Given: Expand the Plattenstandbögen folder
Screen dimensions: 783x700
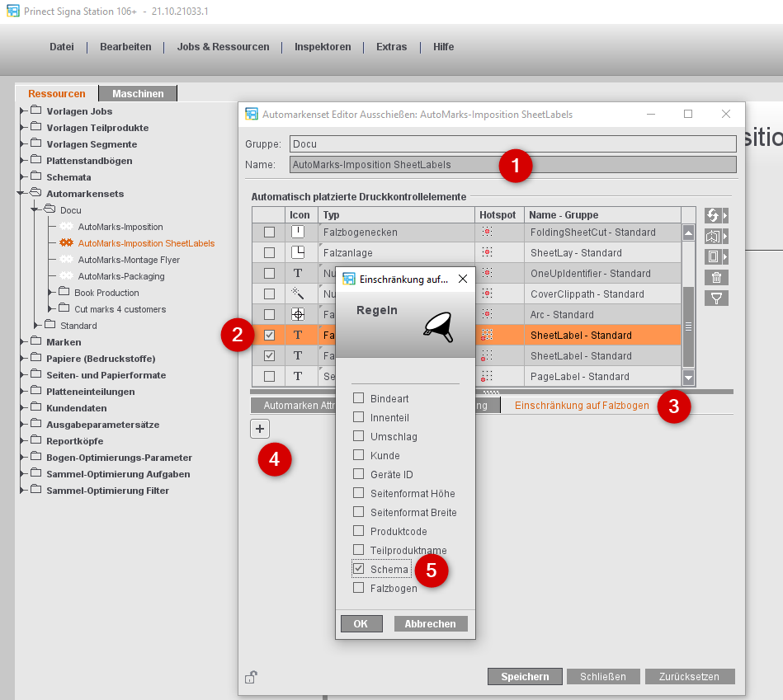Looking at the screenshot, I should tap(22, 160).
